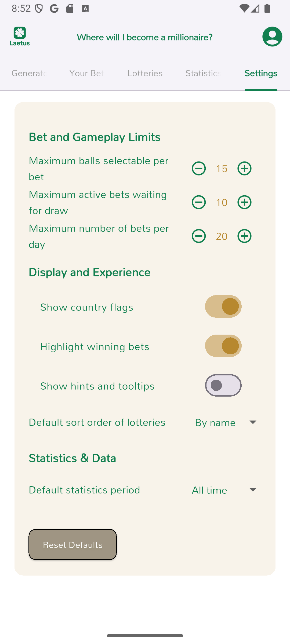Viewport: 290px width, 644px height.
Task: Turn off Highlight winning bets
Action: point(223,346)
